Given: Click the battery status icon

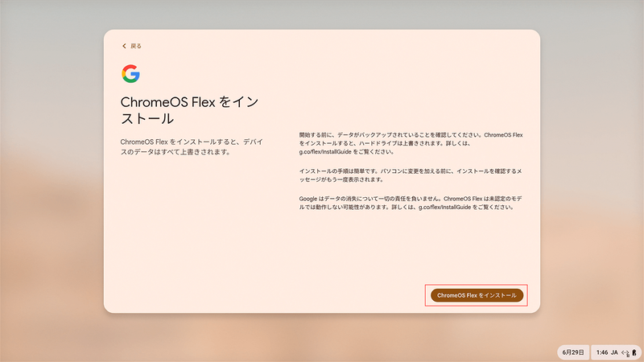Looking at the screenshot, I should coord(634,352).
